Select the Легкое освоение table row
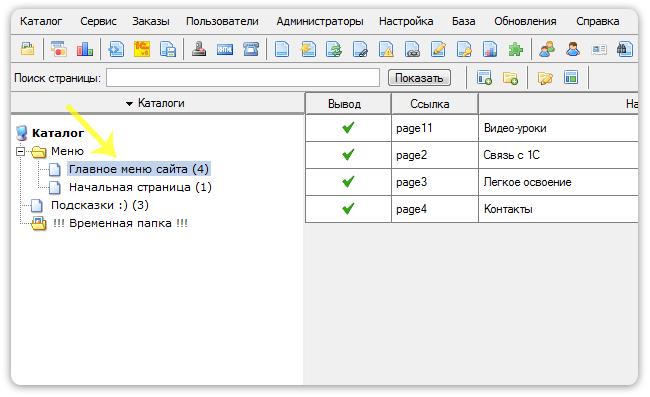This screenshot has width=650, height=397. (472, 182)
